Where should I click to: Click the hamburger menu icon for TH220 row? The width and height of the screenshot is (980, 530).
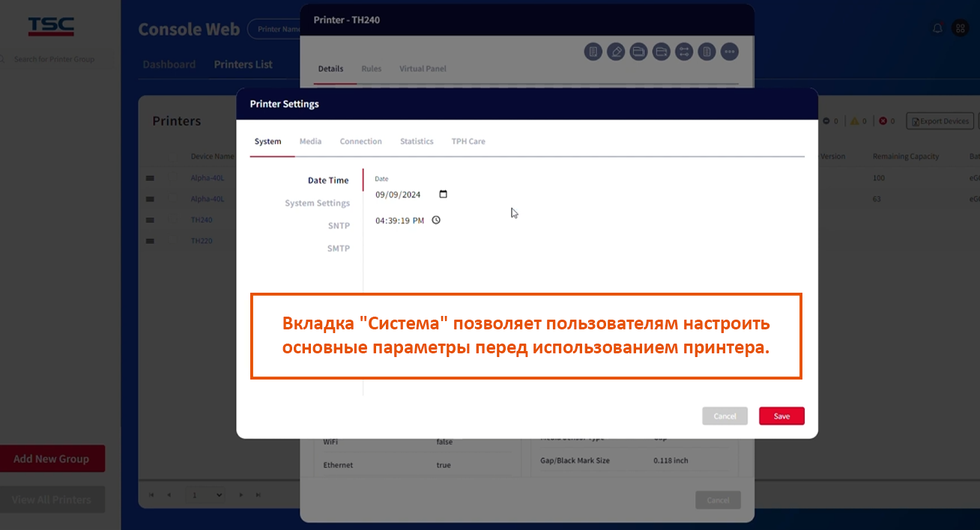150,241
